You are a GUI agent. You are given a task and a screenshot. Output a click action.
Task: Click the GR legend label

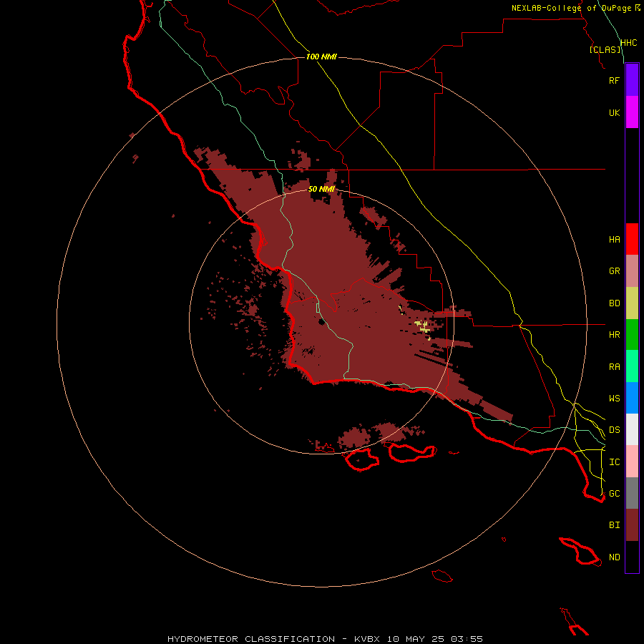click(x=614, y=271)
